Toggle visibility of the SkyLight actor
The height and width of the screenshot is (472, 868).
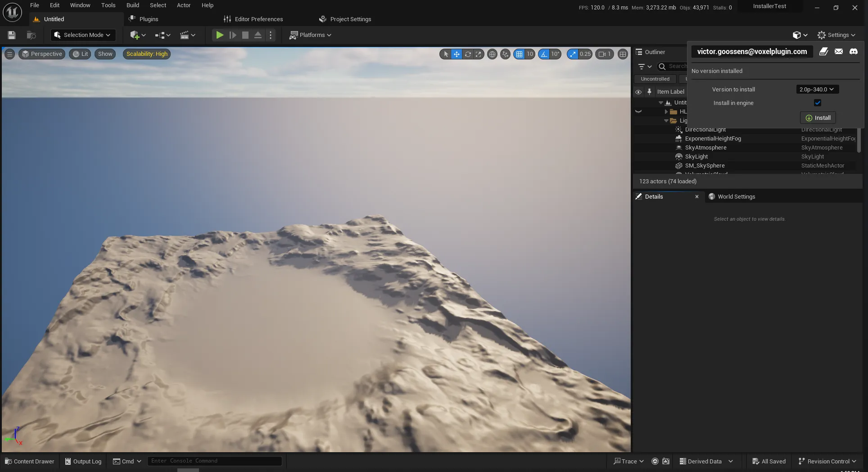pos(638,156)
